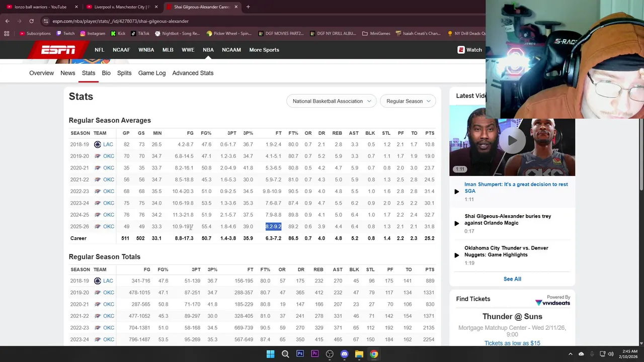644x362 pixels.
Task: Open the NFL menu
Action: (x=99, y=50)
